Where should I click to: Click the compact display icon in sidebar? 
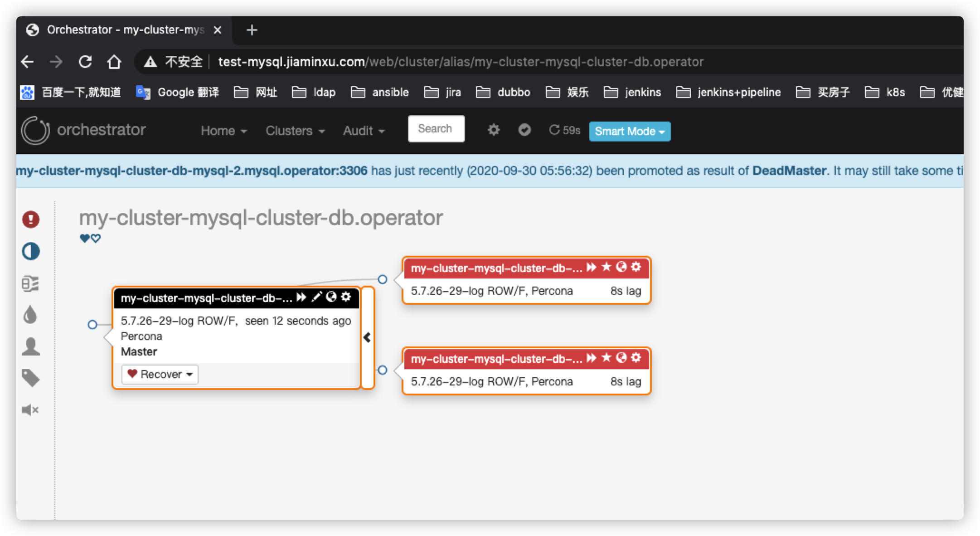pos(30,283)
